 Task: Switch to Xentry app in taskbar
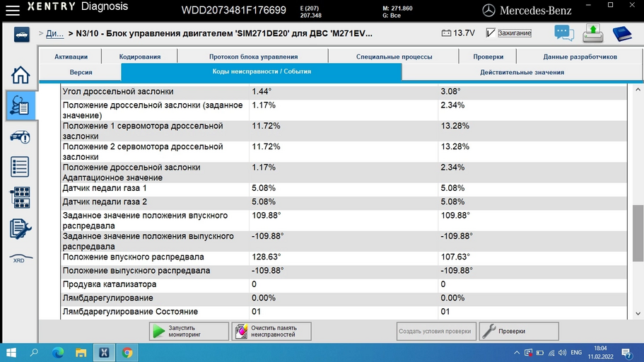104,353
